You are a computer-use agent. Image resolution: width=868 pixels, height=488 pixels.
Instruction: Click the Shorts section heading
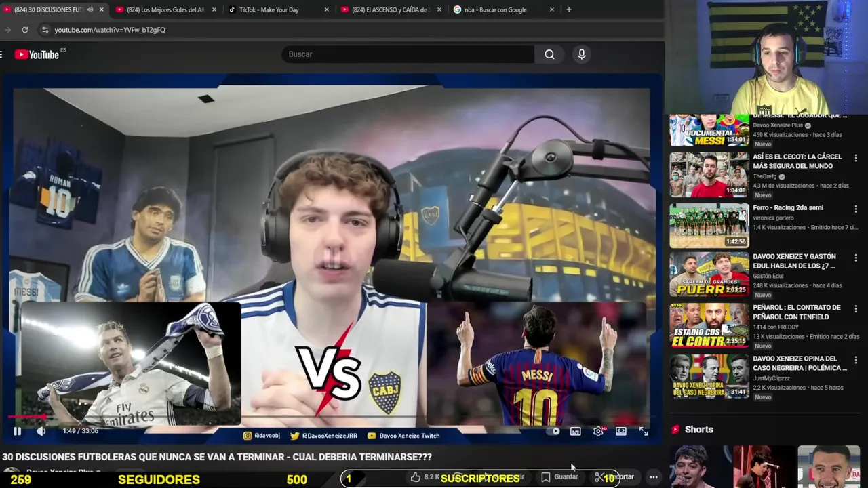point(698,430)
